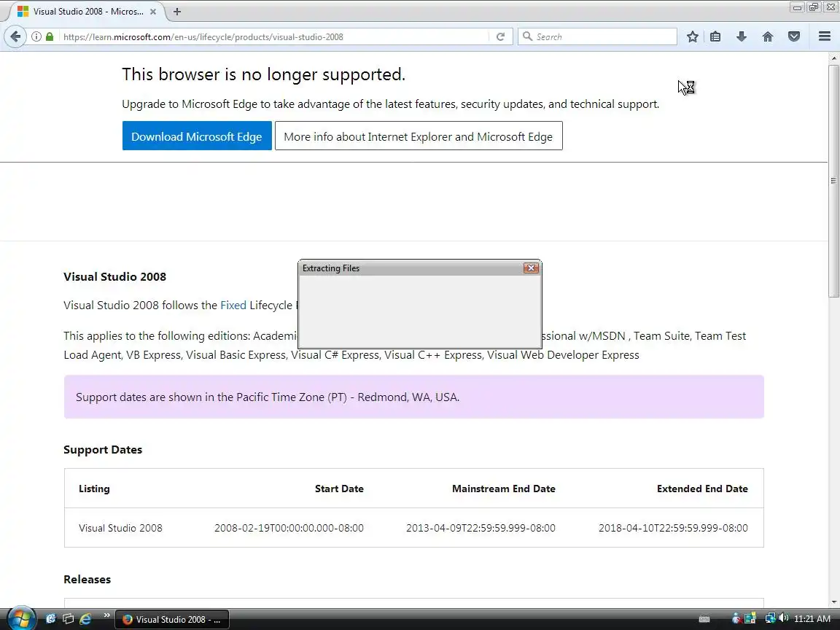The height and width of the screenshot is (630, 840).
Task: Click the Listing column header
Action: point(94,489)
